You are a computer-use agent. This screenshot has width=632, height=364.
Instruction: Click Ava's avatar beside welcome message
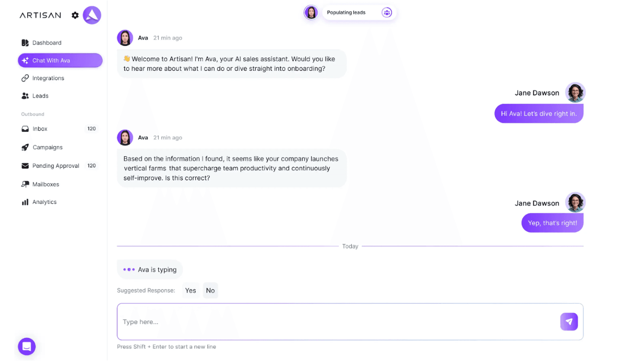(125, 38)
